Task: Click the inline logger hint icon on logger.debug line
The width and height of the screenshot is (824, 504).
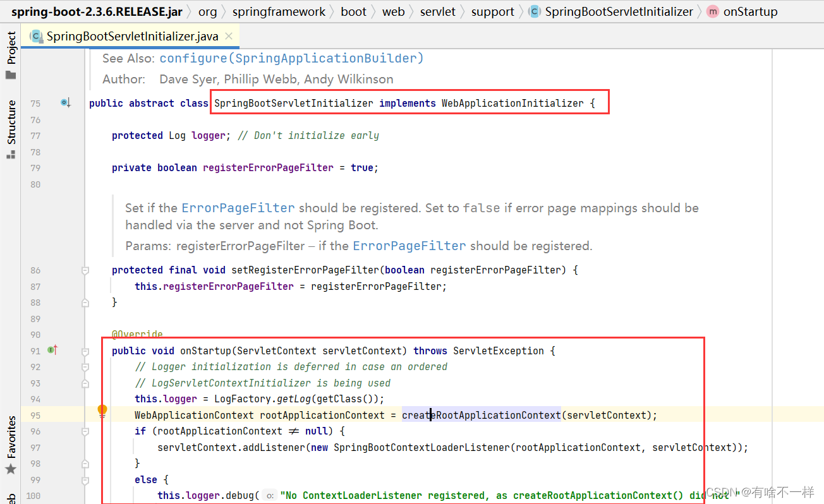Action: point(269,495)
